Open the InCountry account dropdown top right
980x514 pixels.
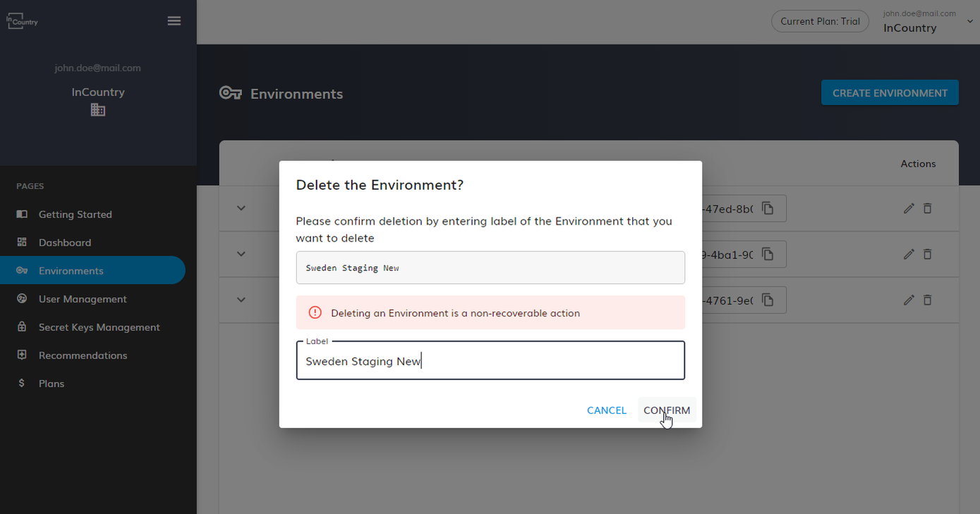(x=972, y=21)
